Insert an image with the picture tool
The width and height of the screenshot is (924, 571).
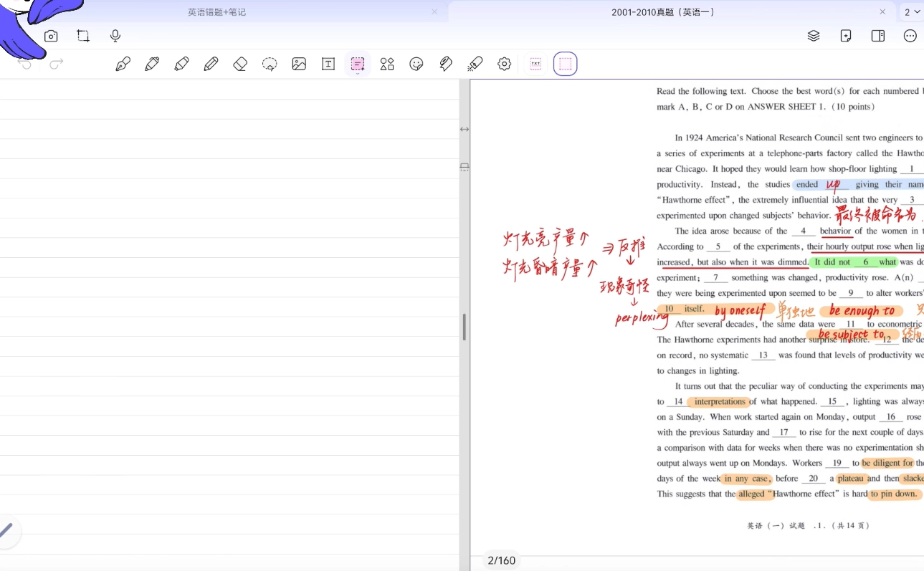pyautogui.click(x=299, y=64)
